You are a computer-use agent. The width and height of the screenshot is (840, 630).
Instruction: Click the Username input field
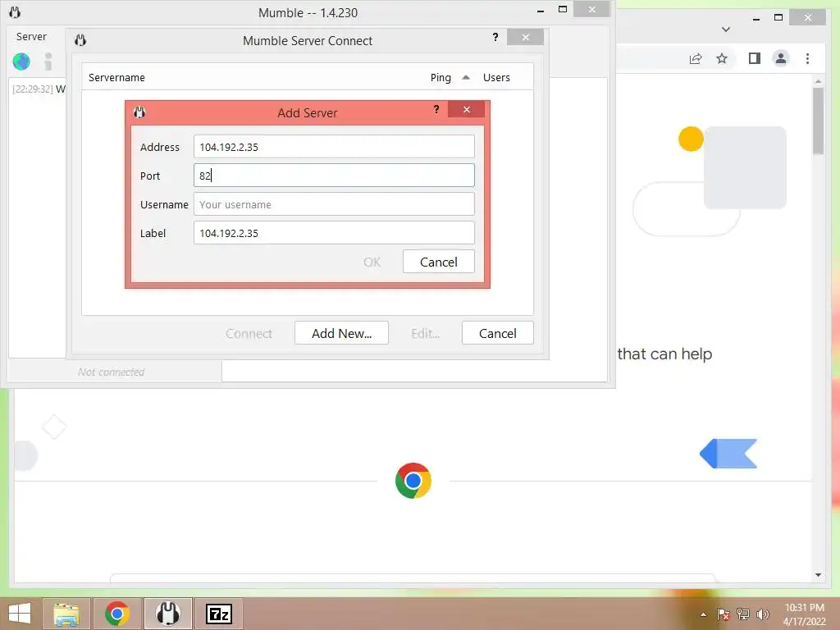coord(334,204)
